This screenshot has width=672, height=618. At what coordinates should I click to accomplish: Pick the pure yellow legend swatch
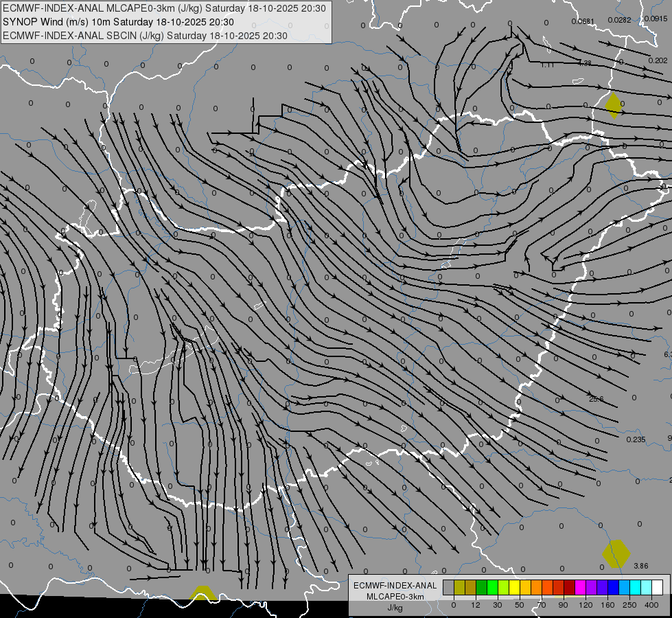coord(515,587)
